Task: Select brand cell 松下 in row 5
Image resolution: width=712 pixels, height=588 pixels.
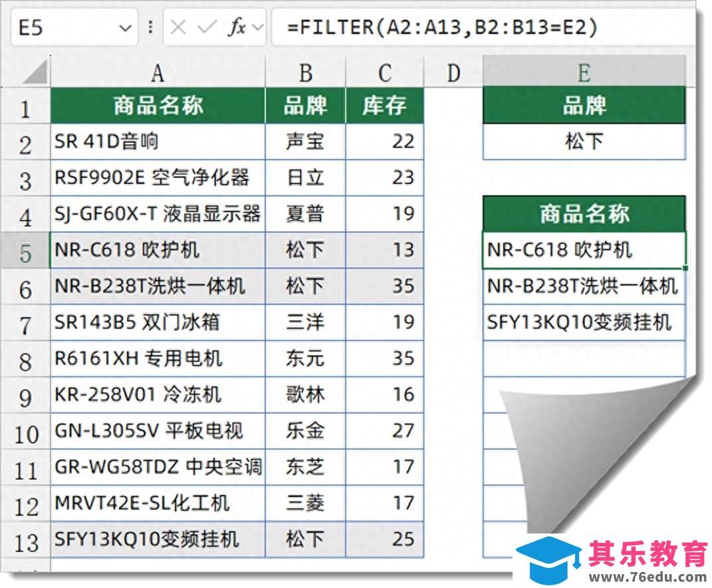Action: (x=305, y=250)
